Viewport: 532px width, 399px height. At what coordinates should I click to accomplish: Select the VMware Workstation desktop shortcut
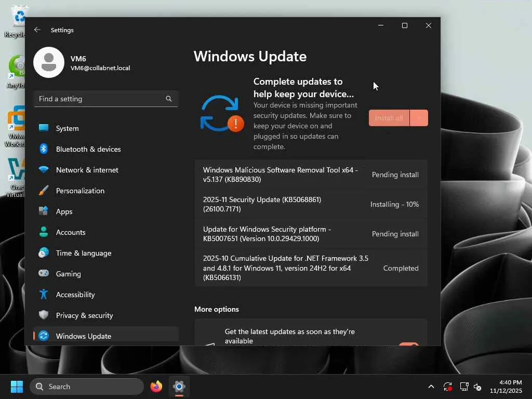coord(15,126)
